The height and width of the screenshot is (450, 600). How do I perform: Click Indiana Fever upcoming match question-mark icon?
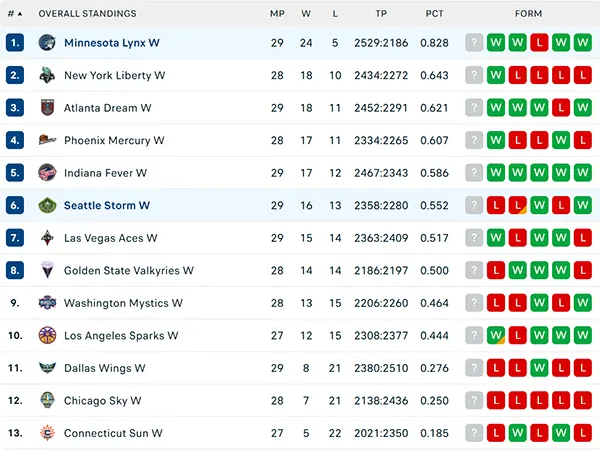pos(474,173)
